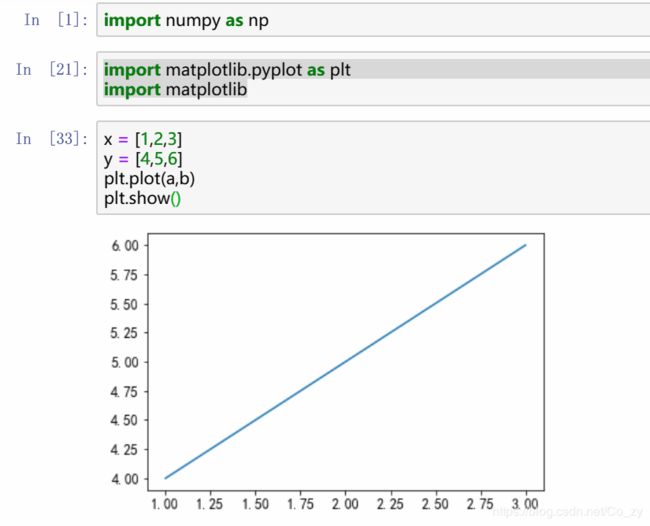Select the In [33] cell prompt
650x526 pixels.
point(52,139)
